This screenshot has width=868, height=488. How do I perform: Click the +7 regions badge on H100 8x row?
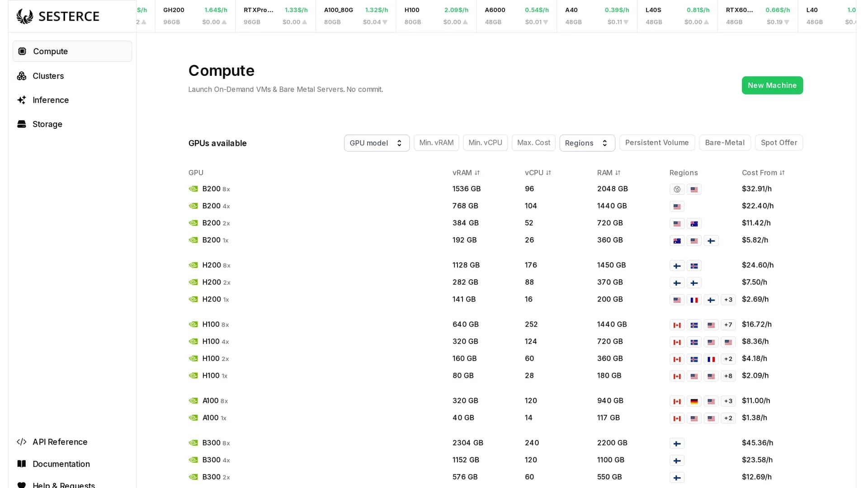pyautogui.click(x=728, y=325)
